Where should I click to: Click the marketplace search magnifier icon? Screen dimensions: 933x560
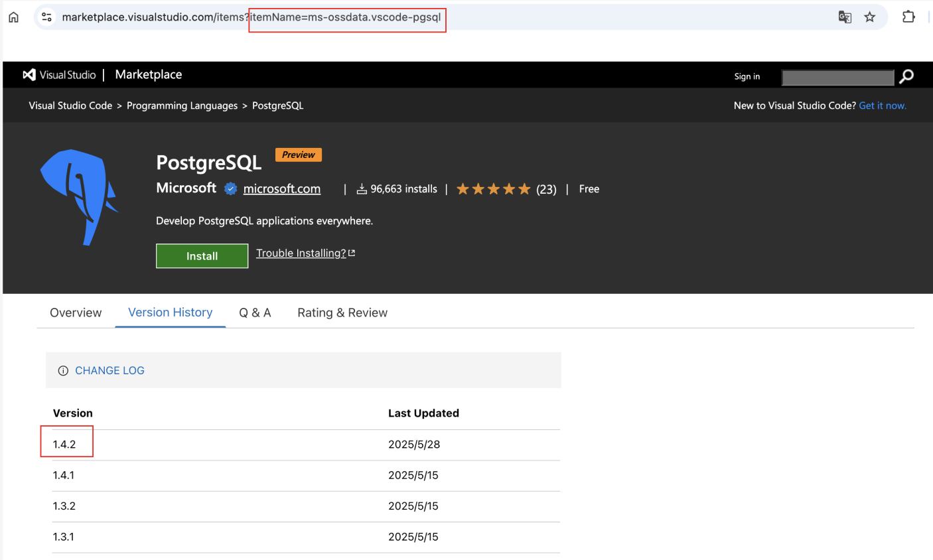click(906, 77)
